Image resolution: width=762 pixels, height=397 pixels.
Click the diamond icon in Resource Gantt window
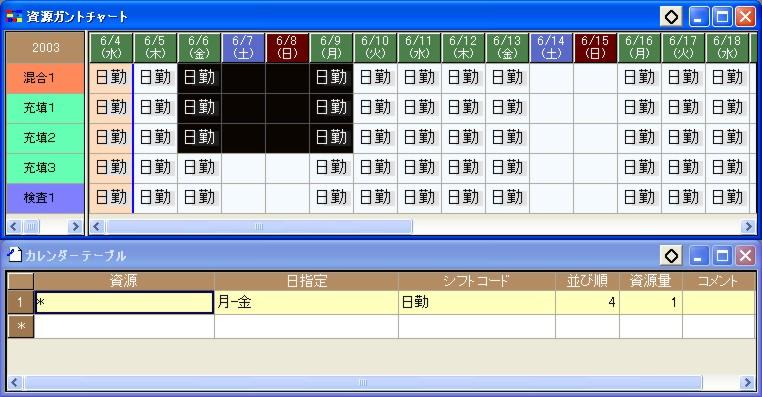click(x=671, y=17)
